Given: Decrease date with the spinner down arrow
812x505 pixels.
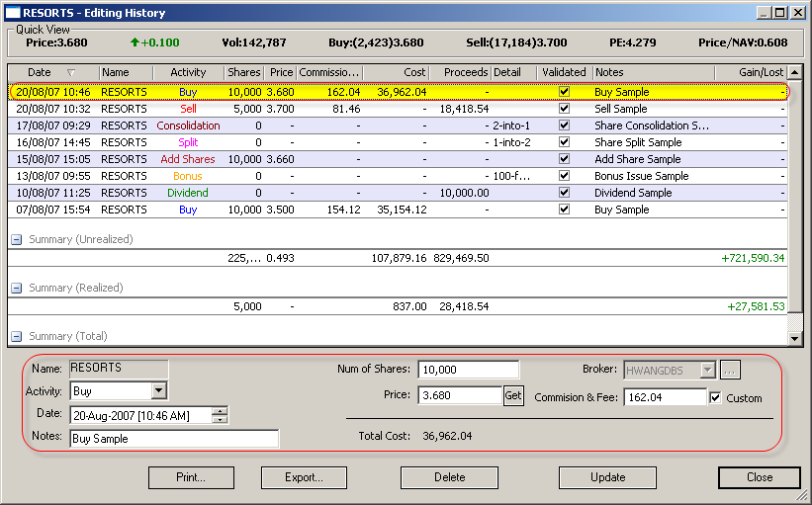Looking at the screenshot, I should tap(221, 419).
